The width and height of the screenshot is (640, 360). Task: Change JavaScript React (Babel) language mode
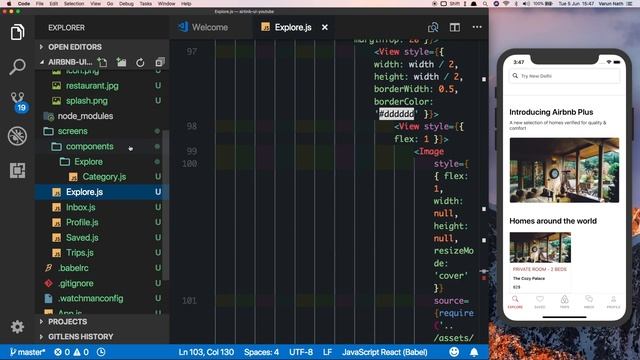pos(384,352)
